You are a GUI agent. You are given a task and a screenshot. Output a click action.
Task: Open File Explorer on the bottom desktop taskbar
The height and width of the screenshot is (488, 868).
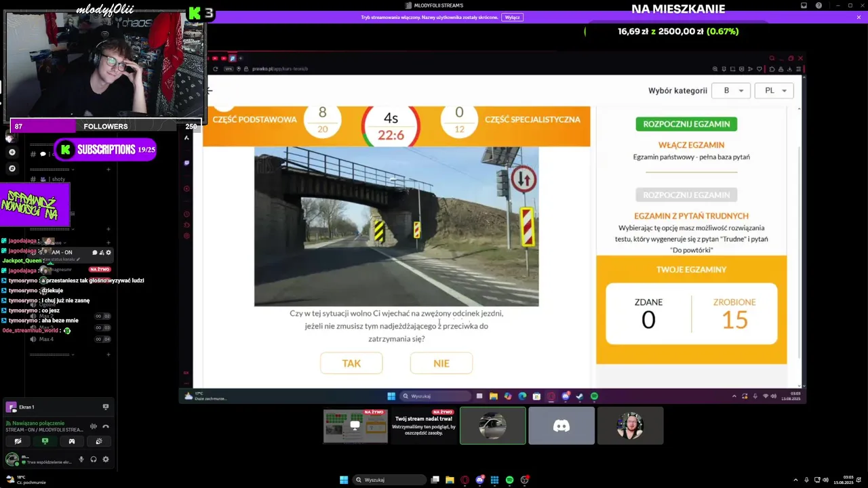pos(450,480)
